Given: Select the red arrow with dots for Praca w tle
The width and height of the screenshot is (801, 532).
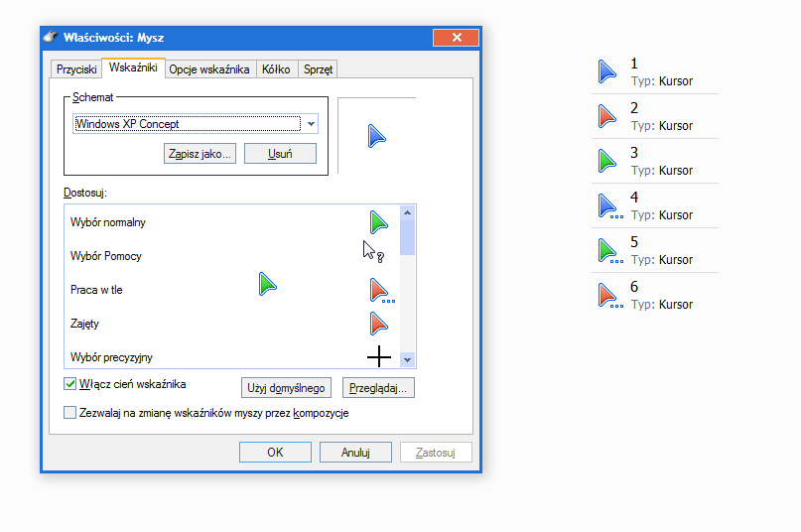Looking at the screenshot, I should point(382,290).
